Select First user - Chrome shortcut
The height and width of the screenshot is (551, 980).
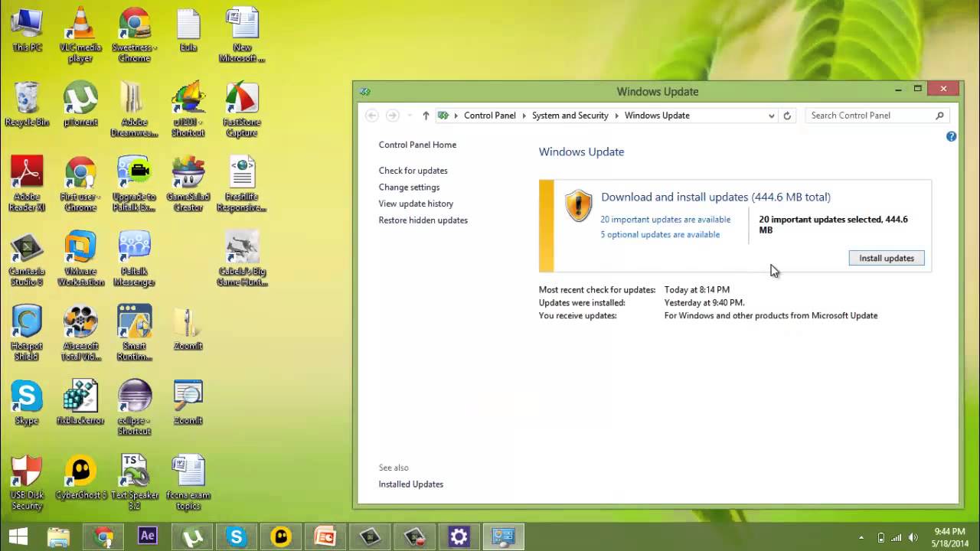click(x=80, y=184)
